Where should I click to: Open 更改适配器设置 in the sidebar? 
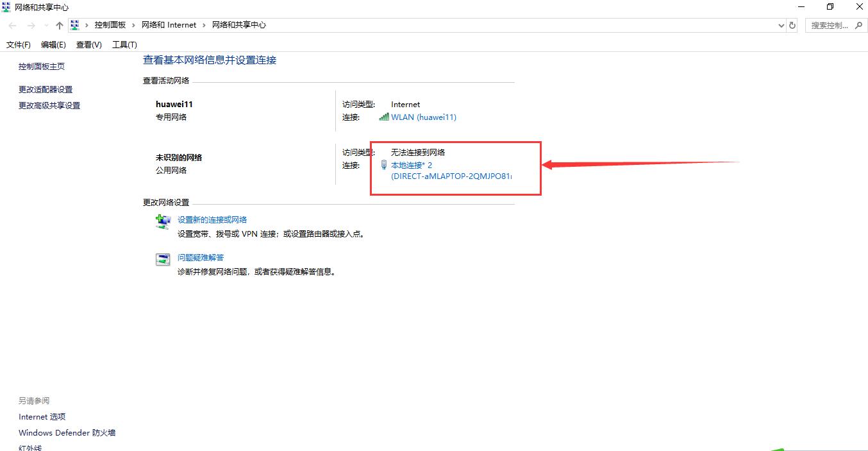[45, 89]
